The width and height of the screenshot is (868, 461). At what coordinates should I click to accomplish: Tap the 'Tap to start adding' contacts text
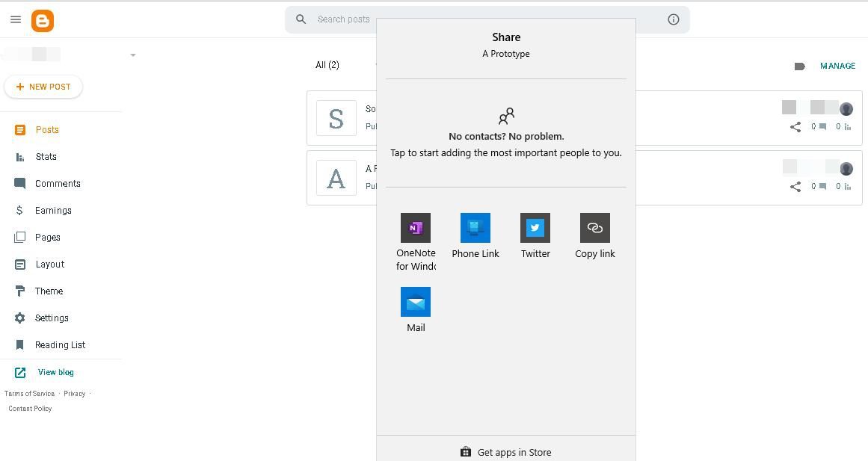click(506, 152)
